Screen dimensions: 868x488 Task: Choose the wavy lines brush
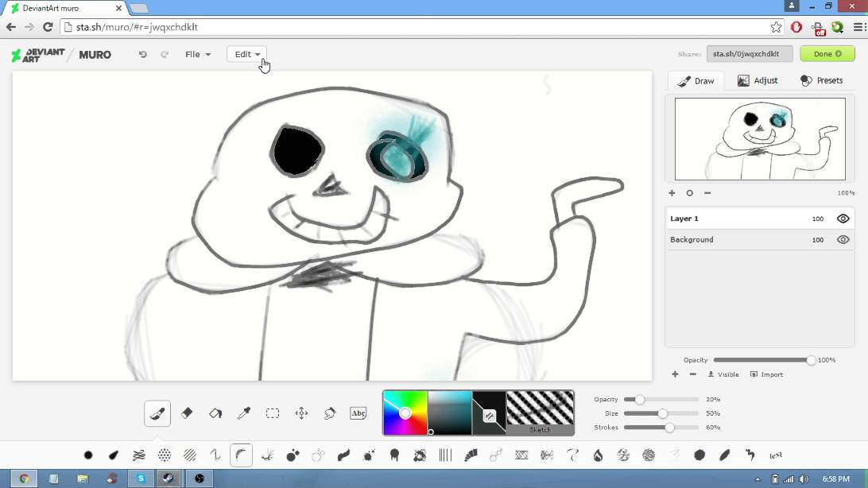(x=139, y=455)
